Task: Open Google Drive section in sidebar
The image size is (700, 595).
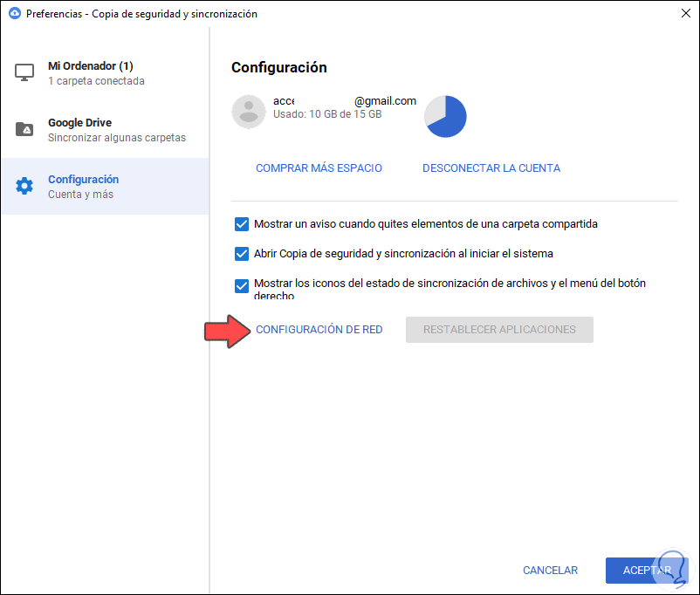Action: pos(105,130)
